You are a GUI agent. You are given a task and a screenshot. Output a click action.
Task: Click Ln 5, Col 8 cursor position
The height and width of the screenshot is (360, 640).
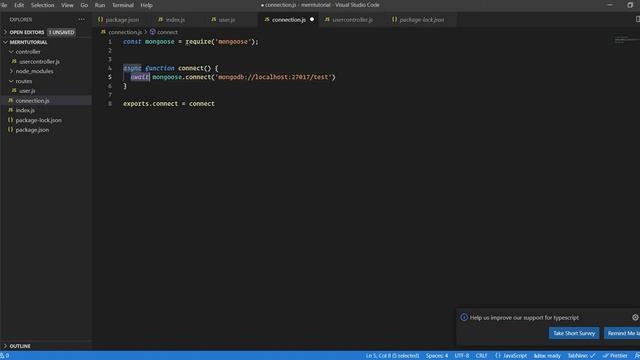coord(392,356)
